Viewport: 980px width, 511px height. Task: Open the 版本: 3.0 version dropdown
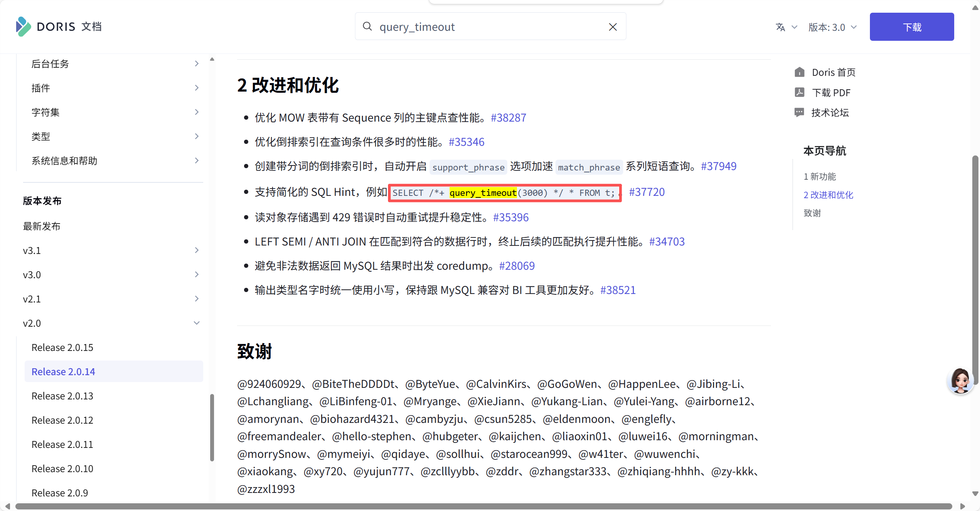tap(832, 27)
